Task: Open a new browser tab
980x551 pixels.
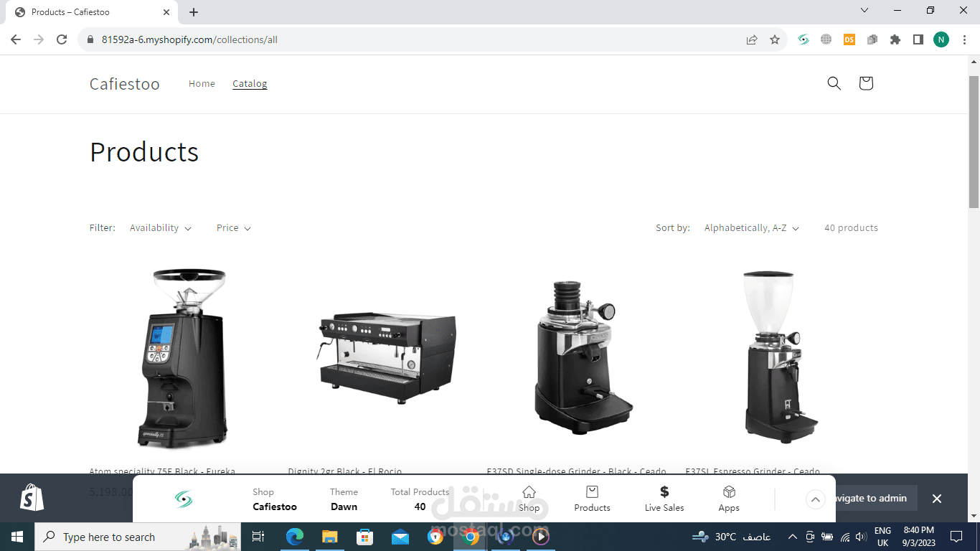Action: (x=194, y=12)
